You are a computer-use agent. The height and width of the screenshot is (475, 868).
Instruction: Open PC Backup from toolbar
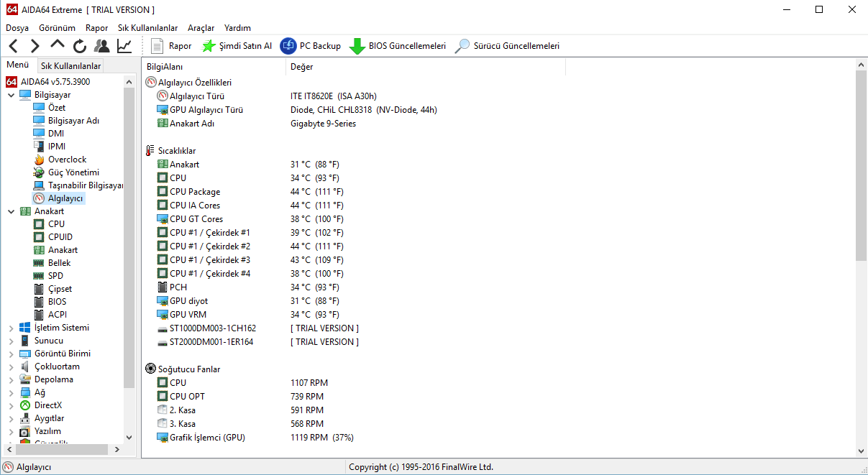pos(311,46)
